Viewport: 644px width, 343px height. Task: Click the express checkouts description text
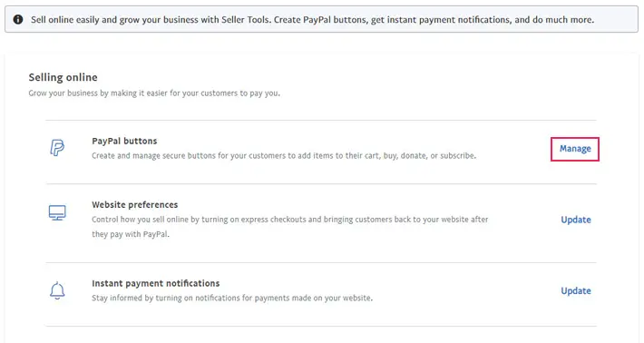click(x=290, y=220)
